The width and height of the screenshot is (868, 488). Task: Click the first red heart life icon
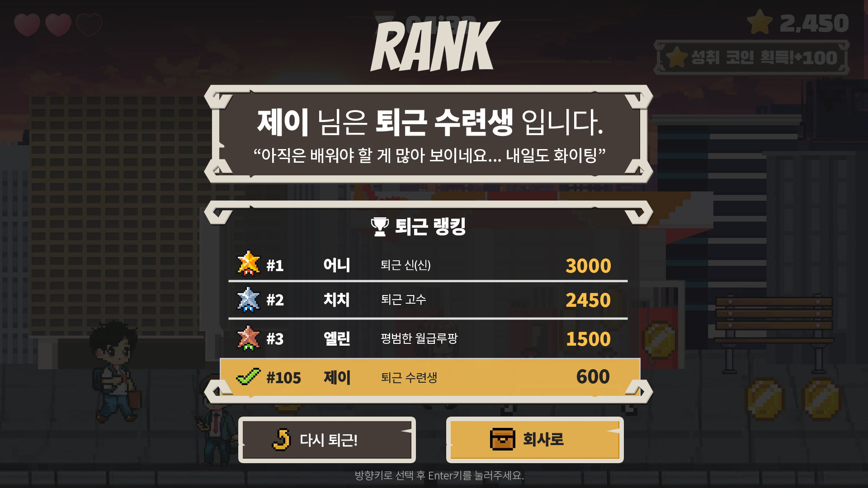point(27,24)
